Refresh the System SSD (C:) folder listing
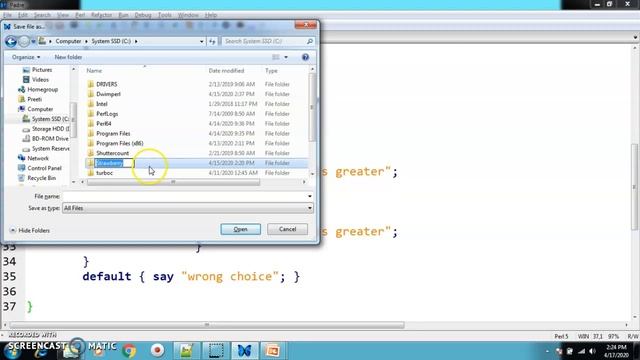 coord(212,41)
